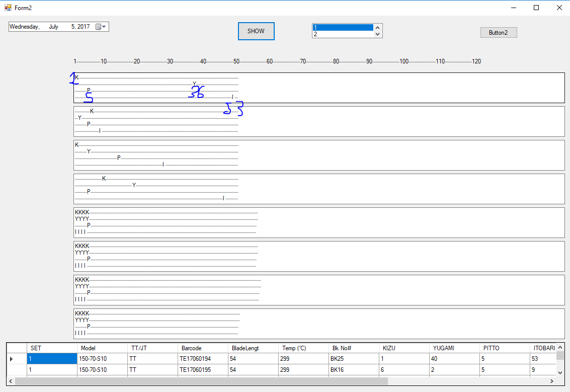This screenshot has width=570, height=392.
Task: Click the Bk No# column header
Action: [x=354, y=348]
